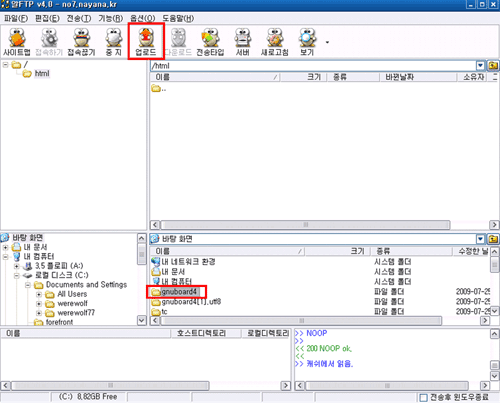Click the 중지 stop transfer icon

coord(114,42)
